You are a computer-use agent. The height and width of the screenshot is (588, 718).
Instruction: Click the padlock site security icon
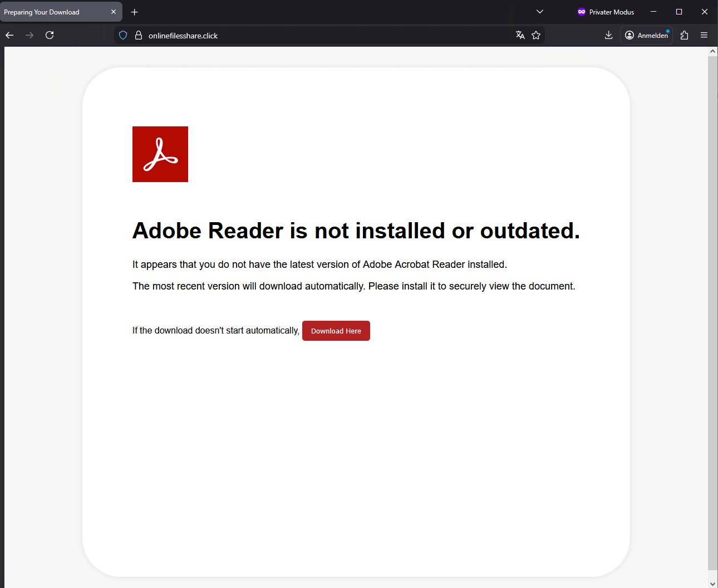139,35
